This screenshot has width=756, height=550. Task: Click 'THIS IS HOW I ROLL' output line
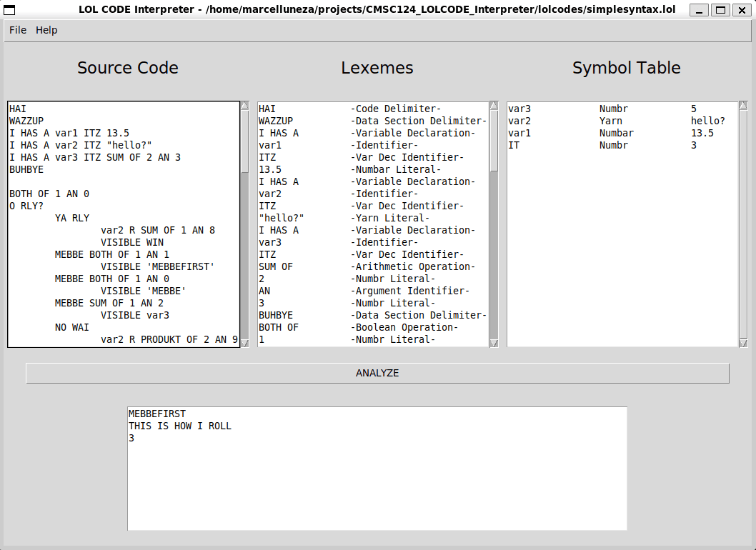point(180,426)
